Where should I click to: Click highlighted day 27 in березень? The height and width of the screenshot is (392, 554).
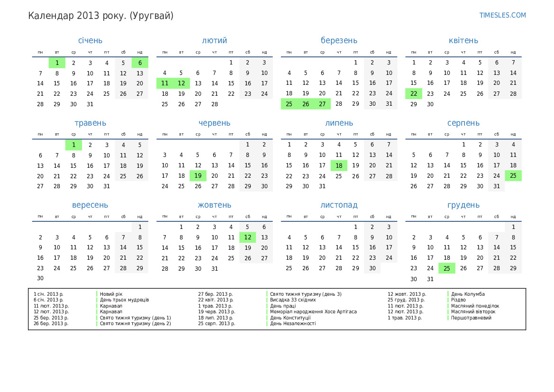coord(322,104)
